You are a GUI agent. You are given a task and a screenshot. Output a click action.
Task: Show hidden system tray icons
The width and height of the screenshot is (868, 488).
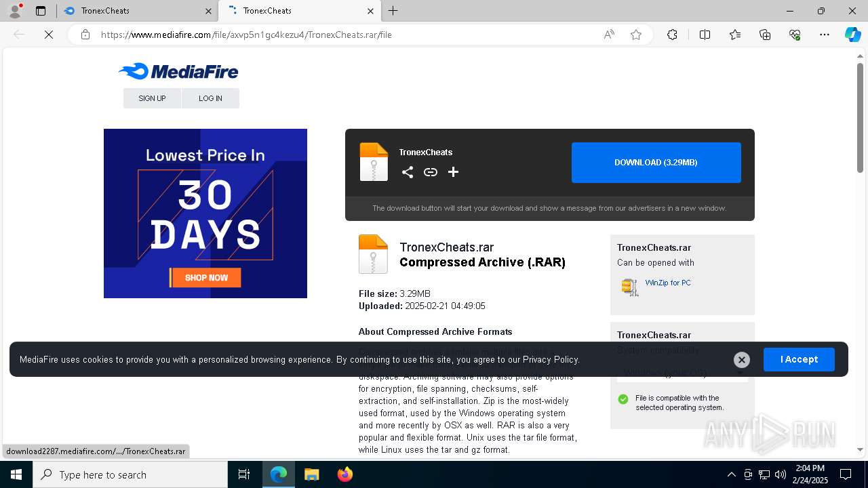click(731, 474)
